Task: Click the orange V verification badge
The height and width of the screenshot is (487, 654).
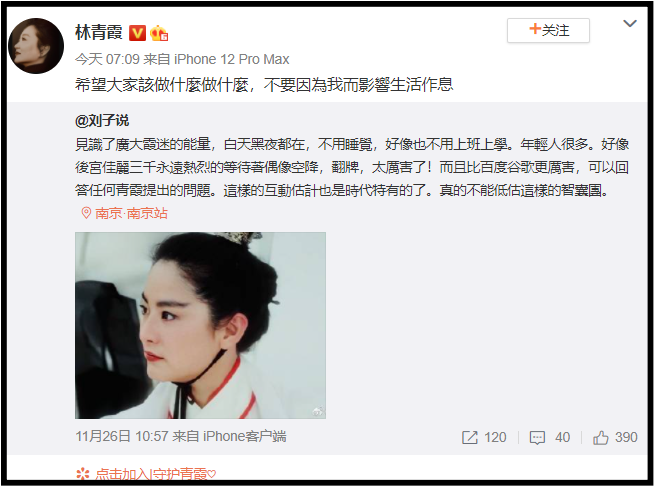Action: pyautogui.click(x=137, y=33)
